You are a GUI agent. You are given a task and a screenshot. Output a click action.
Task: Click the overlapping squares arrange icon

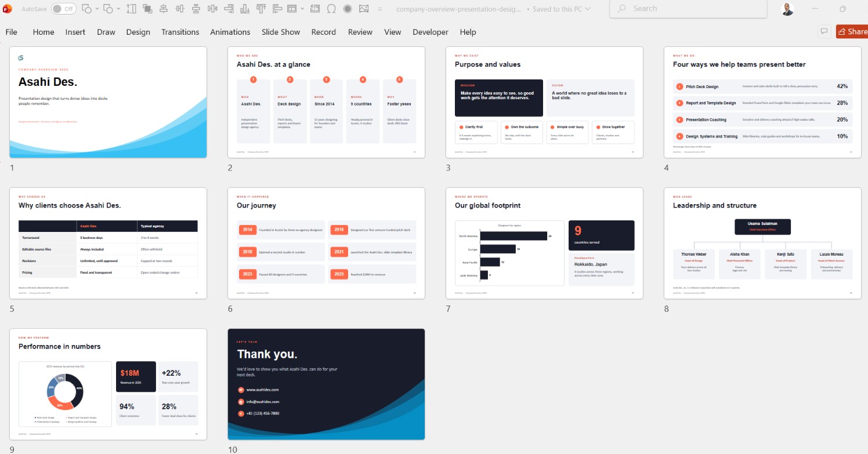[147, 9]
